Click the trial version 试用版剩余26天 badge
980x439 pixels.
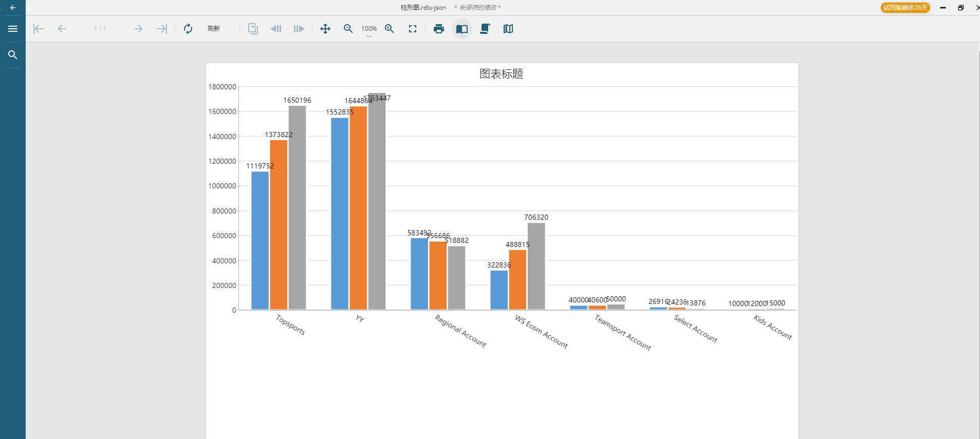click(905, 8)
